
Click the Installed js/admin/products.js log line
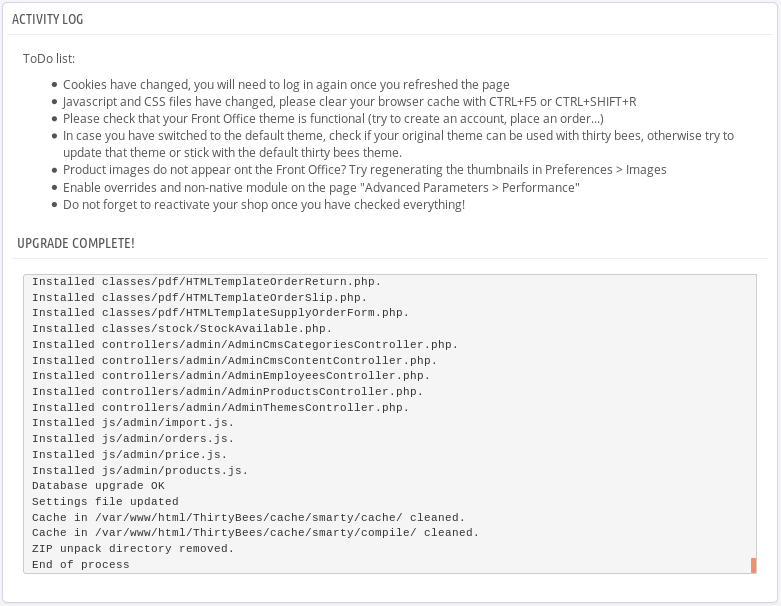click(x=140, y=470)
